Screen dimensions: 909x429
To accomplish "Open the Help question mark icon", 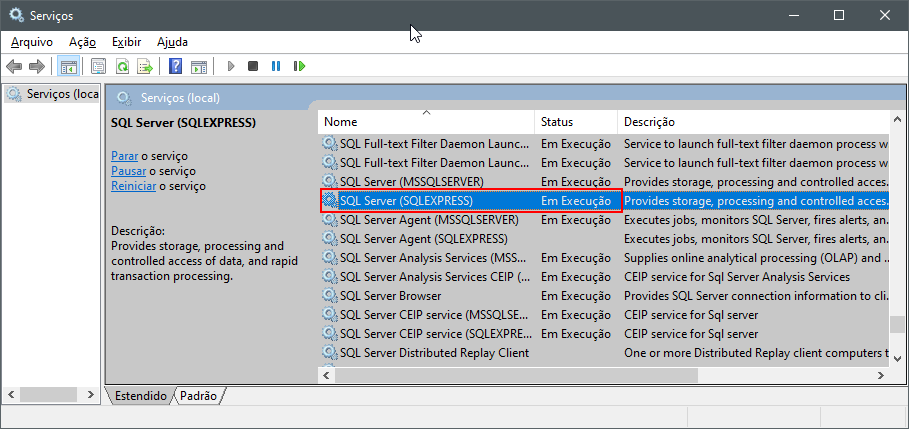I will (176, 66).
